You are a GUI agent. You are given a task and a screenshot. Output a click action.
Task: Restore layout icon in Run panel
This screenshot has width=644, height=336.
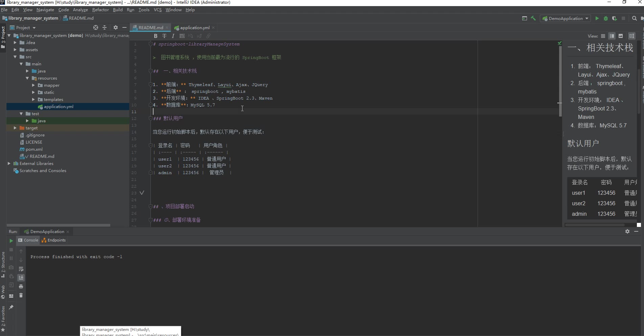11,296
